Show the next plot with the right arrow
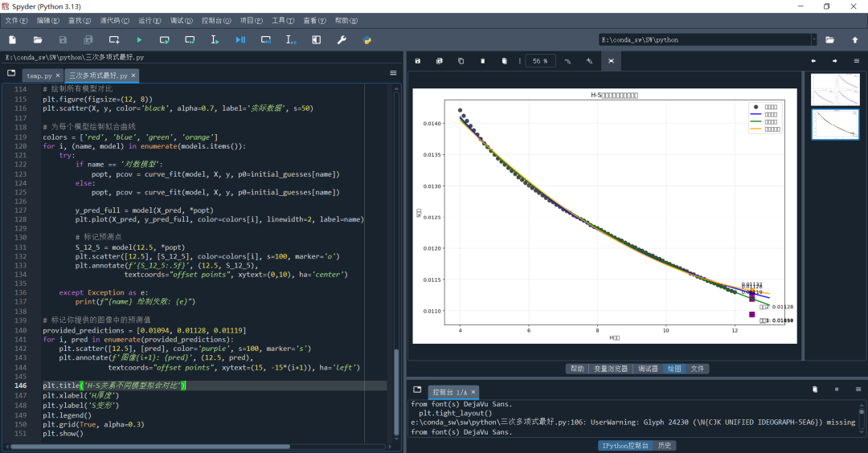 click(x=835, y=61)
